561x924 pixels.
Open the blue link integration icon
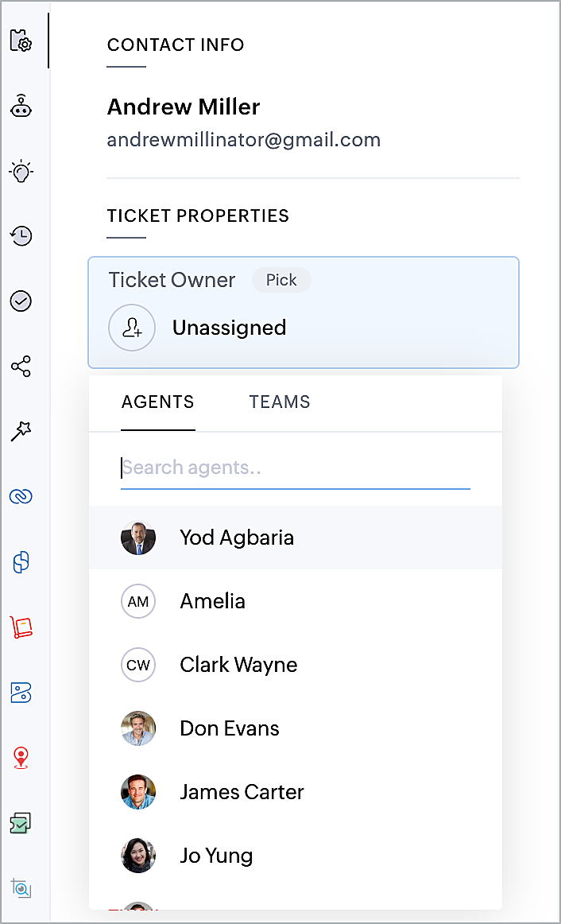[x=21, y=497]
